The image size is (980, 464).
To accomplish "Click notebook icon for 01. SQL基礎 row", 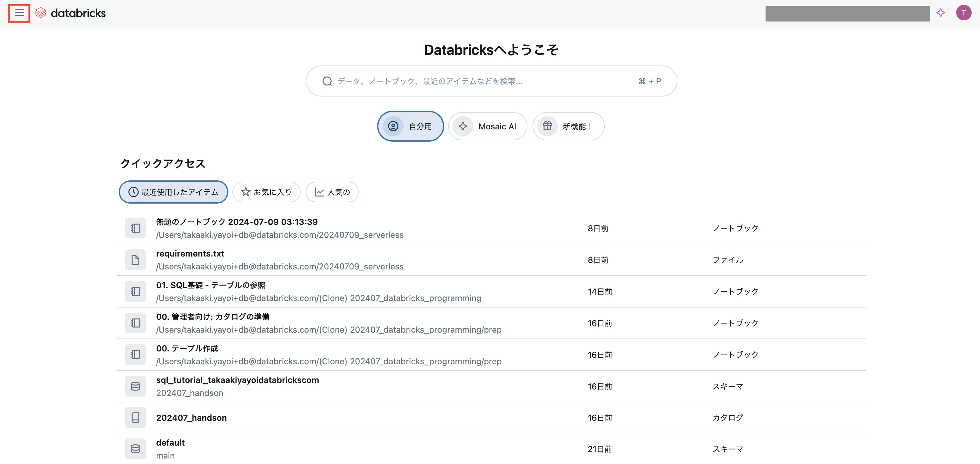I will pos(135,291).
